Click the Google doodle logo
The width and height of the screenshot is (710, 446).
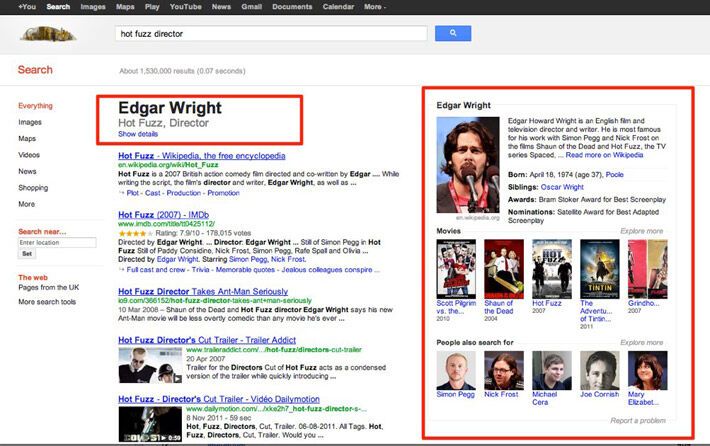47,34
